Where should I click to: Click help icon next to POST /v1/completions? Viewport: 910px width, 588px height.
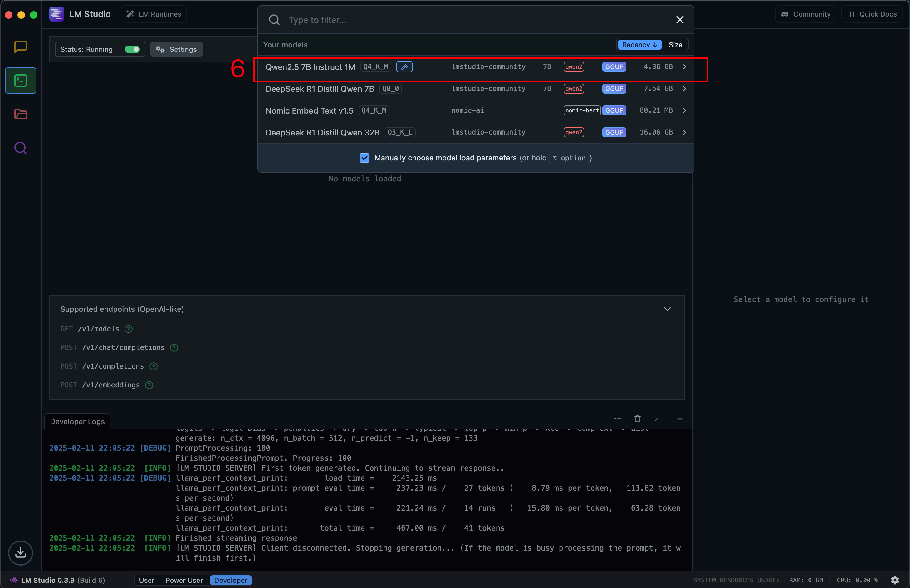tap(154, 366)
